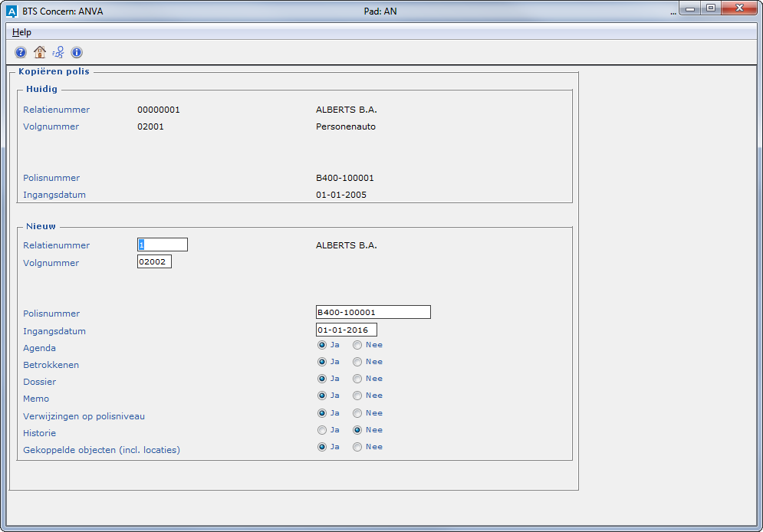Viewport: 763px width, 532px height.
Task: Select Ja for Agenda
Action: click(x=322, y=345)
